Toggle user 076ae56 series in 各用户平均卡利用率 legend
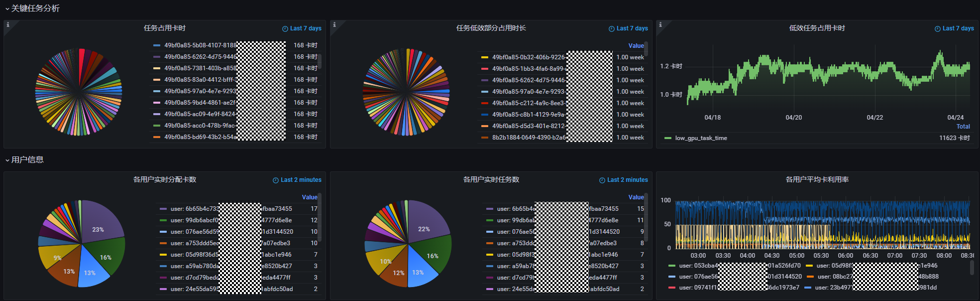 [x=741, y=277]
